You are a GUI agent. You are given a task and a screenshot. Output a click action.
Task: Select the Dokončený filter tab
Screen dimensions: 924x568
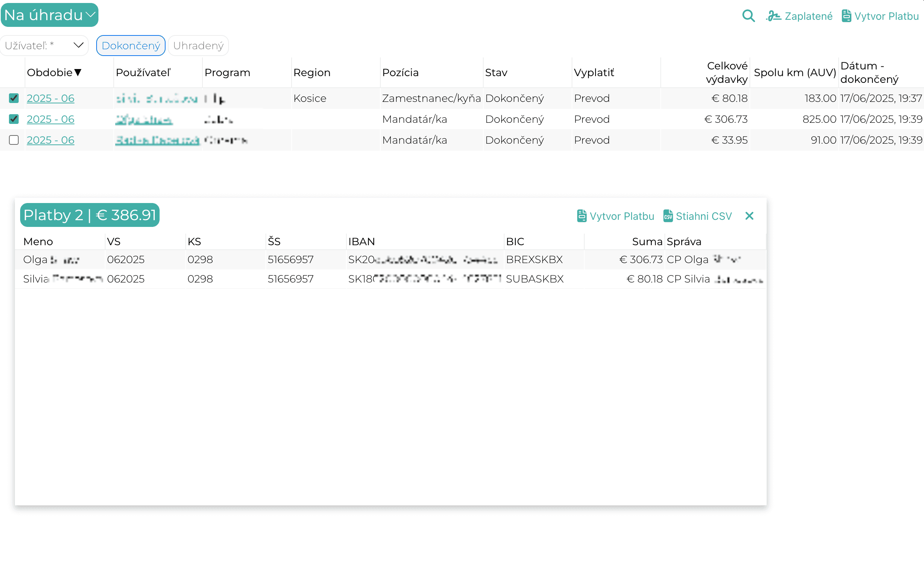tap(131, 46)
